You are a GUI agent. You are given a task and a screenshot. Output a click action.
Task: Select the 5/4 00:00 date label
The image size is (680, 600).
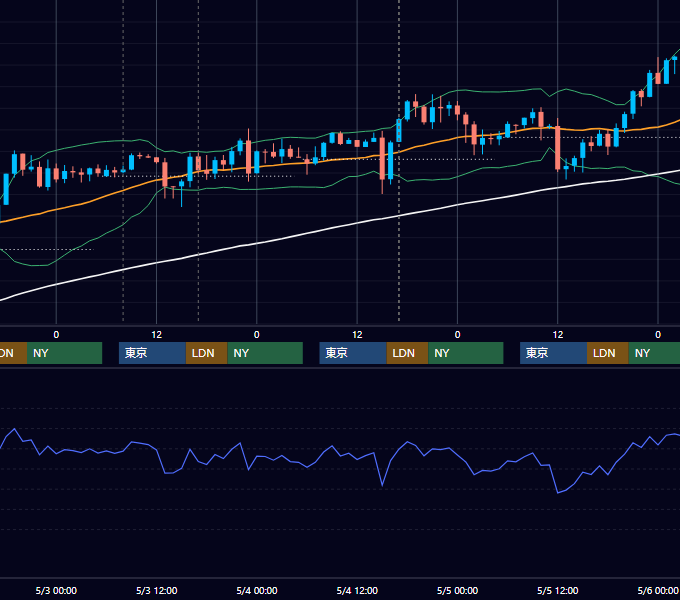pyautogui.click(x=257, y=590)
